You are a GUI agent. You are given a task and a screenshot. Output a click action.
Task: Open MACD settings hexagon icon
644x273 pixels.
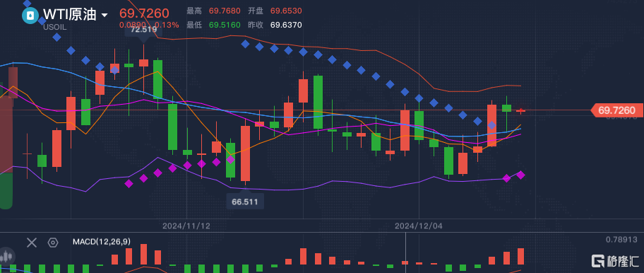(53, 243)
